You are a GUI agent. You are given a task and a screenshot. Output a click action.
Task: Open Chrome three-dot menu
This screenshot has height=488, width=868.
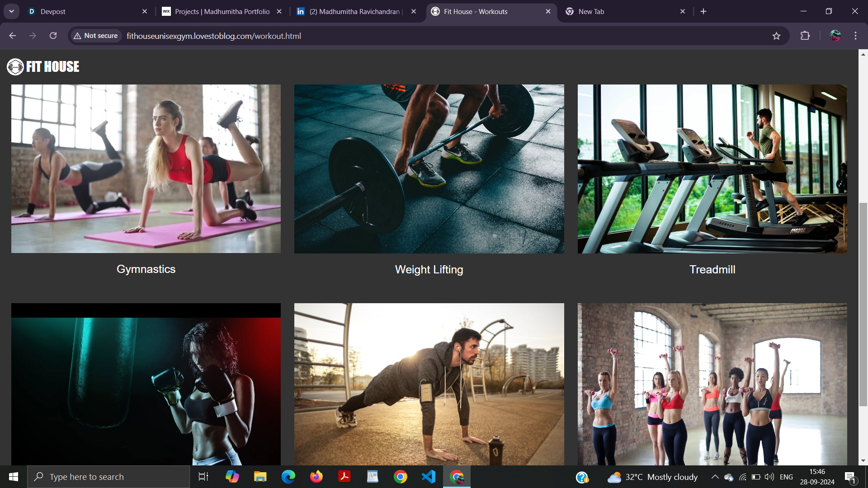click(855, 36)
